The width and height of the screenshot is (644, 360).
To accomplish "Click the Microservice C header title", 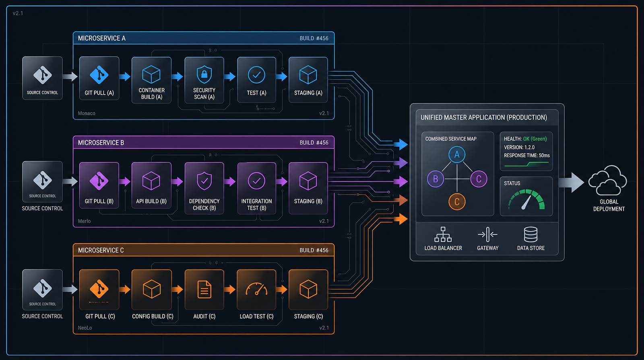I will click(101, 250).
